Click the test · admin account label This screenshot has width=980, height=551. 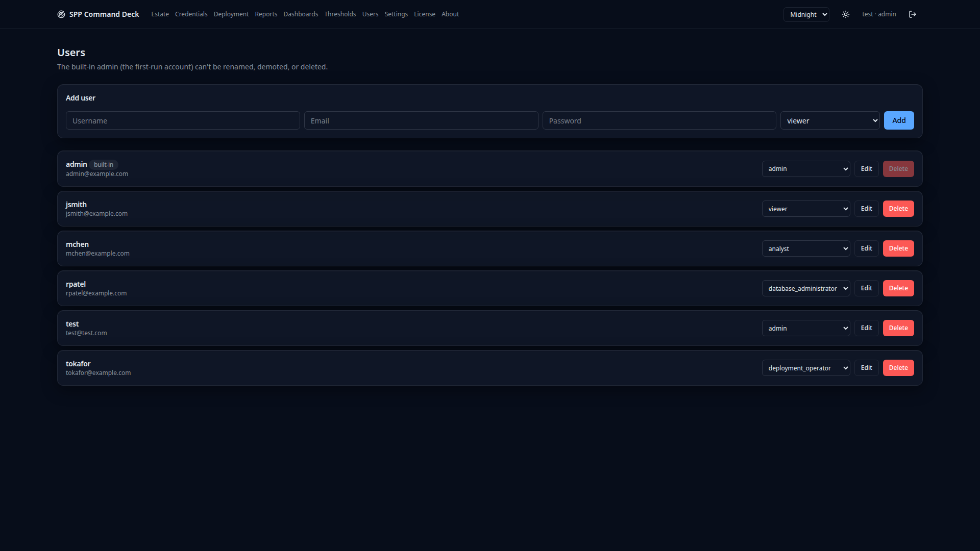pyautogui.click(x=879, y=14)
